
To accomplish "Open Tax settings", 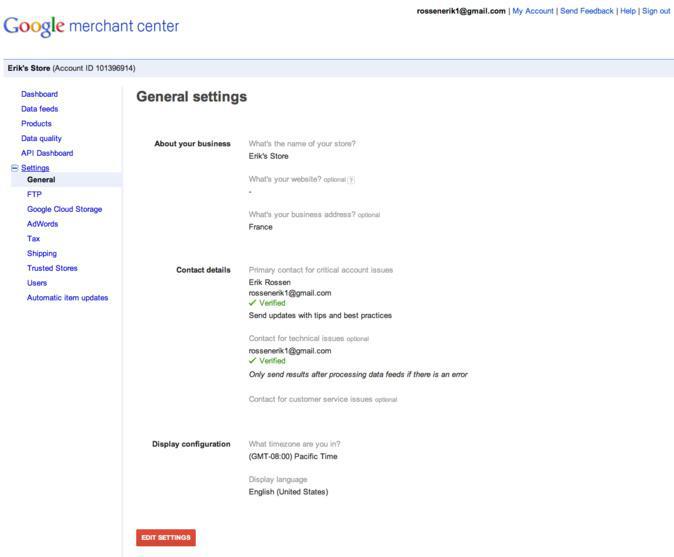I will [33, 239].
